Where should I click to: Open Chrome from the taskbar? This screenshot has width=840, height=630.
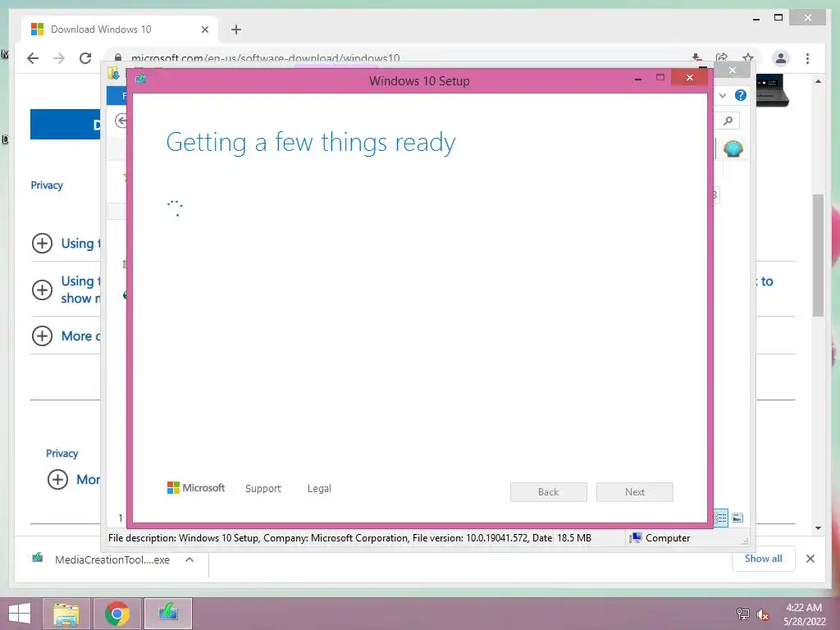[116, 614]
